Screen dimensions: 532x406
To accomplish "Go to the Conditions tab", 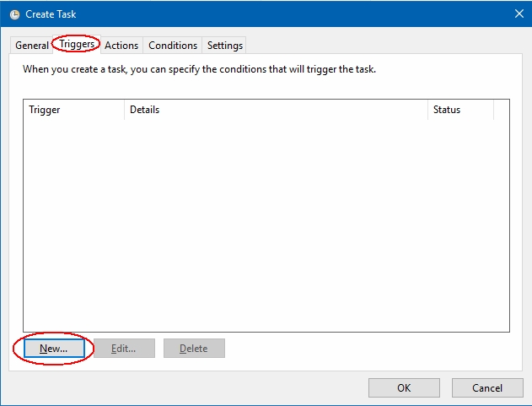I will pos(173,46).
